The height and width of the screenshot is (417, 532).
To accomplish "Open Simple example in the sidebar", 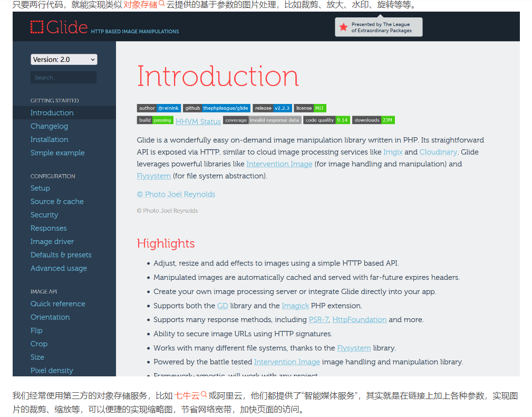I will point(57,153).
